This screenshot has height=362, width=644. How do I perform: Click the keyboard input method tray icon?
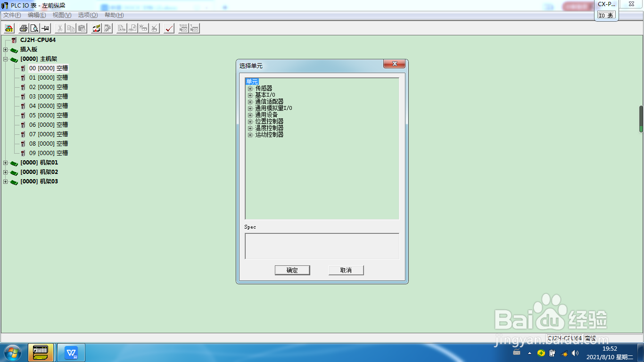coord(517,353)
